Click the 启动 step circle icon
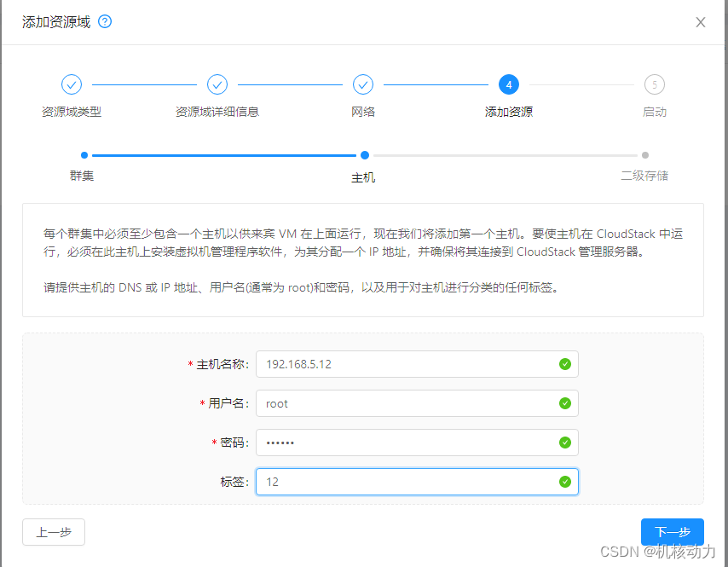This screenshot has width=728, height=567. pyautogui.click(x=655, y=84)
